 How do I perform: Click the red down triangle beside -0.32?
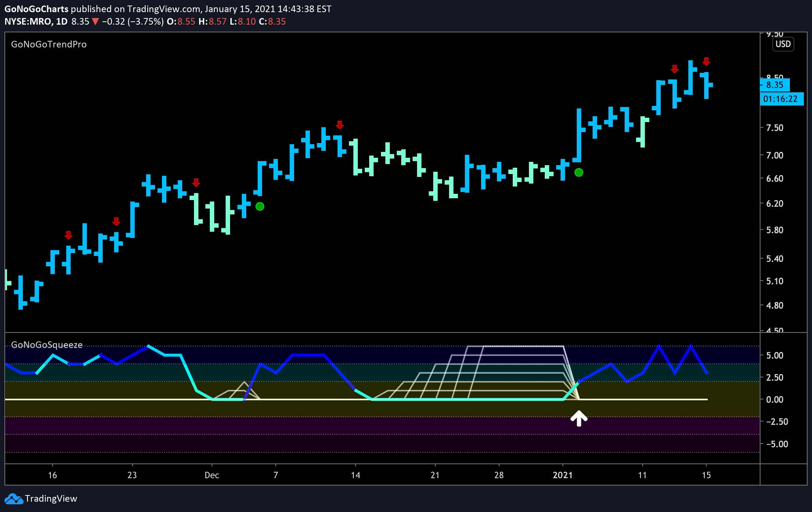pyautogui.click(x=95, y=22)
